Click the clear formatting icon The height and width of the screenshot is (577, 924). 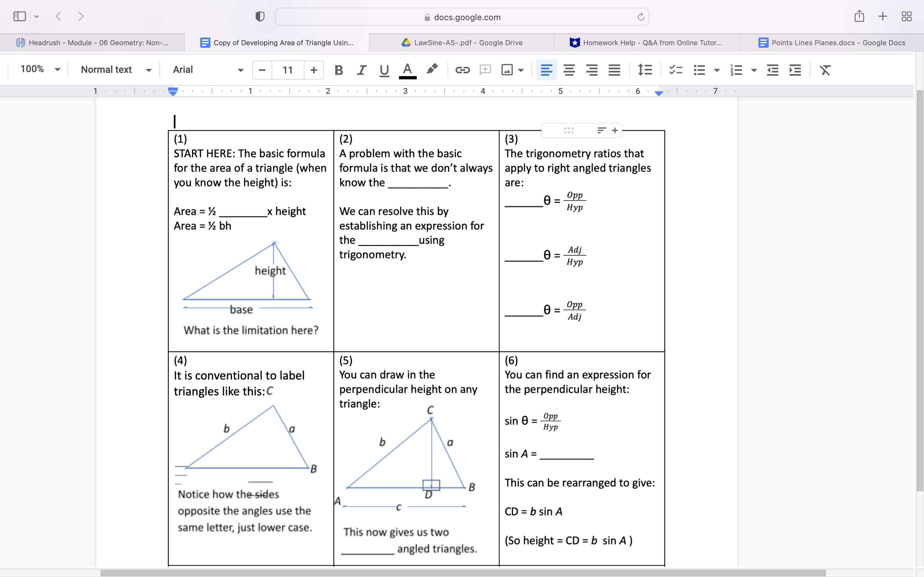pos(825,70)
